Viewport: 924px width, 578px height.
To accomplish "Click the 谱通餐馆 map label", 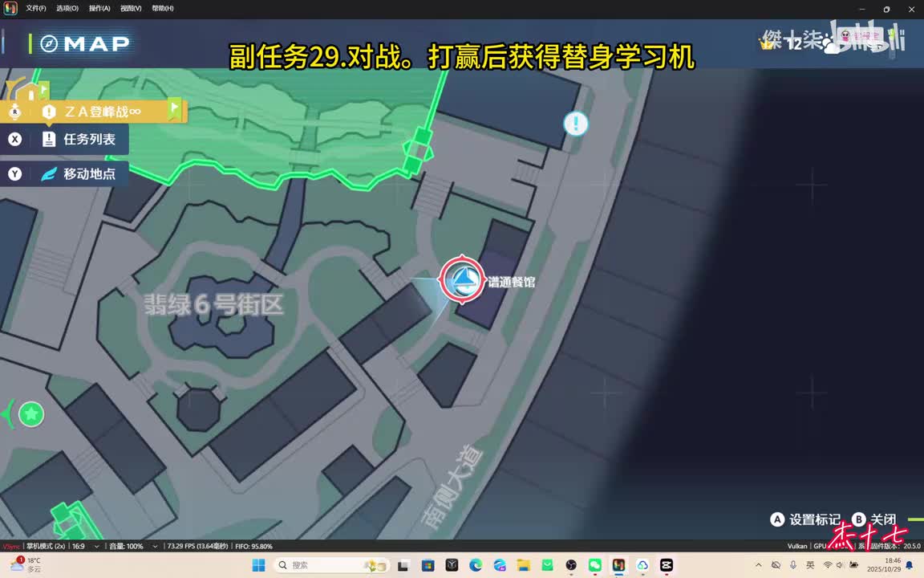I will click(x=512, y=282).
